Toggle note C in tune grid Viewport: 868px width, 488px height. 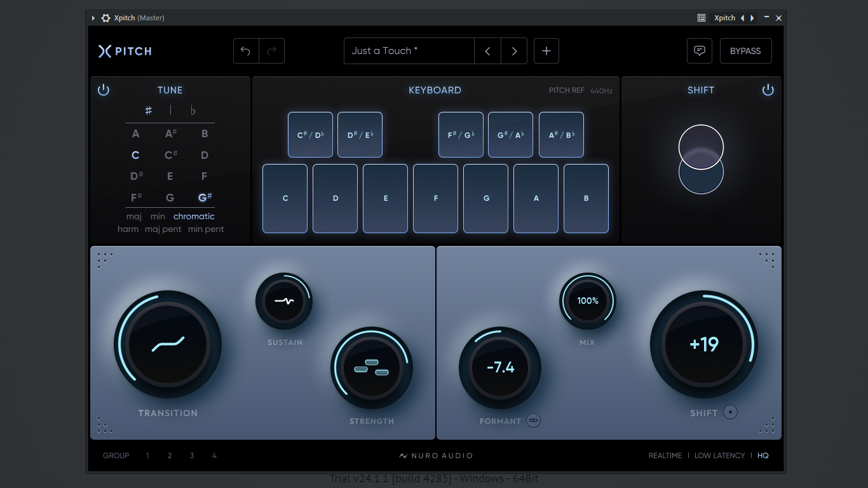[x=135, y=155]
